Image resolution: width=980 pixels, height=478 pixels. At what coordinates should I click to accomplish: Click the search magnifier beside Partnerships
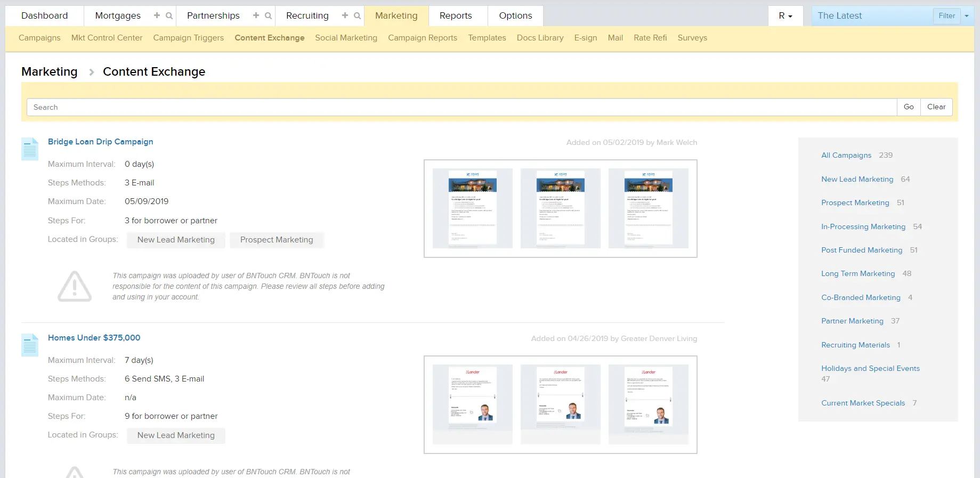pyautogui.click(x=268, y=16)
